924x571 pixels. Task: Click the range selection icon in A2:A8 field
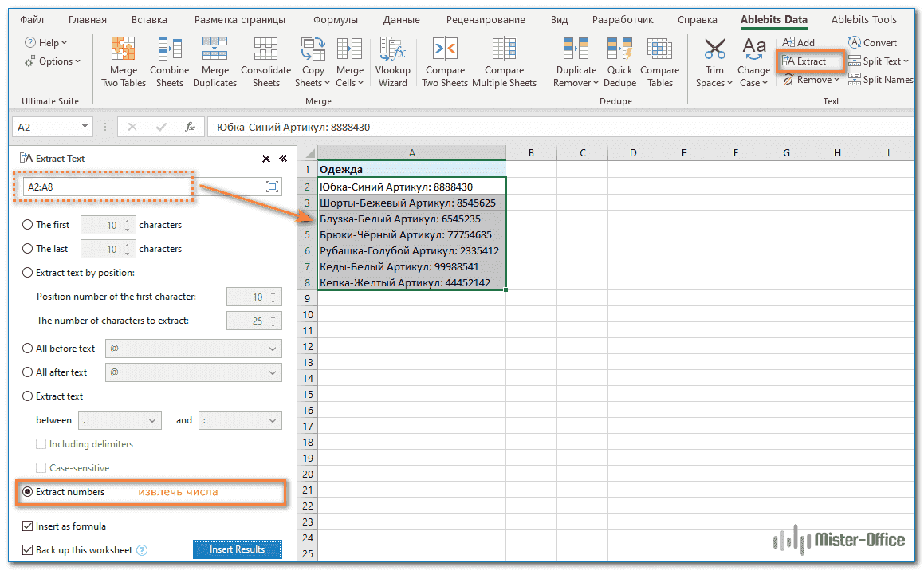272,187
